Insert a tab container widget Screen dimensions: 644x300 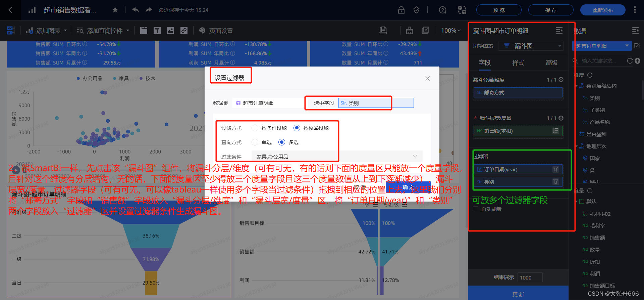pyautogui.click(x=144, y=31)
